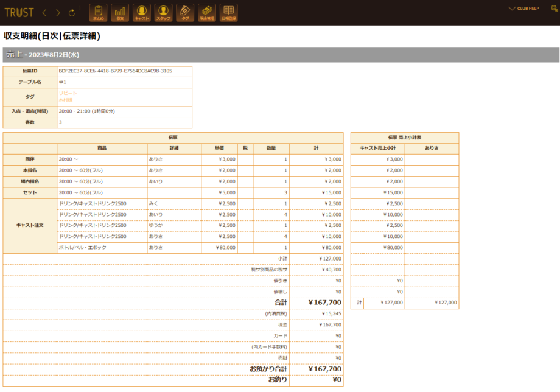
Task: Click the time value 20:00 - 21:00 (1時間0分)
Action: coord(87,111)
